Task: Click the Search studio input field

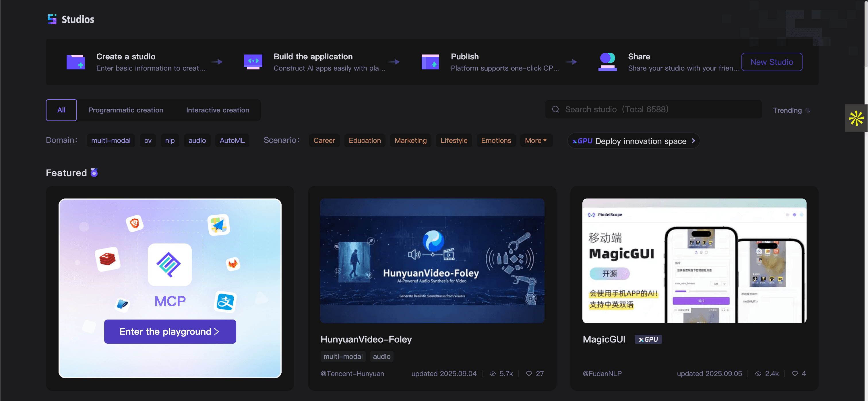Action: tap(653, 109)
